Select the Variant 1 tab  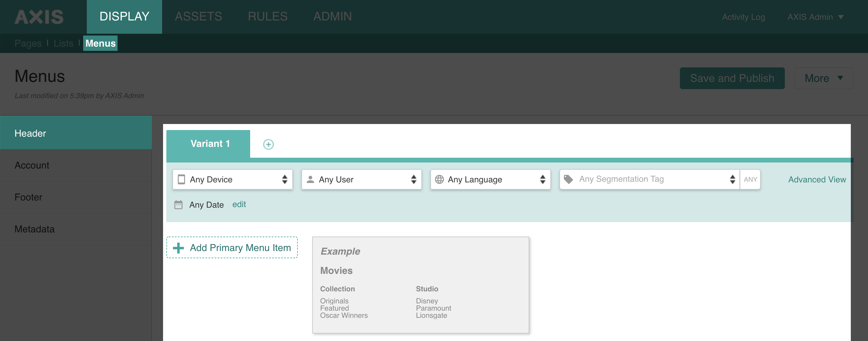pos(208,144)
